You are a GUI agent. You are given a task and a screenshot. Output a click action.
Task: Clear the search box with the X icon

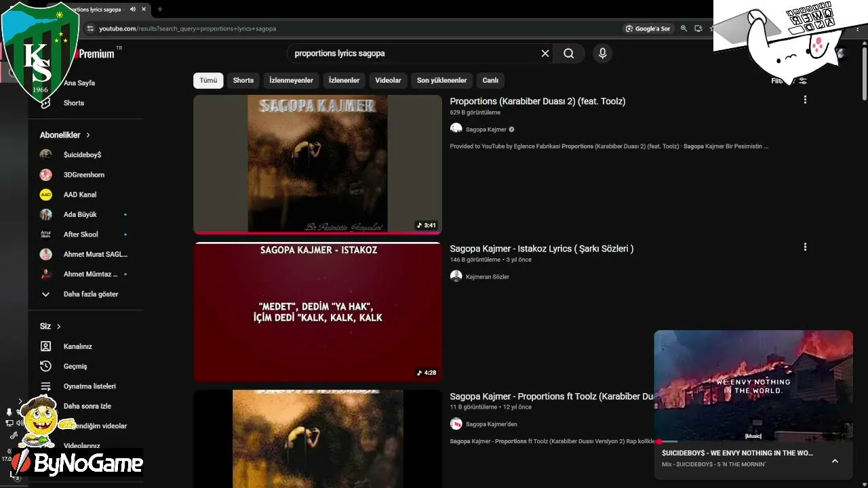[x=545, y=54]
